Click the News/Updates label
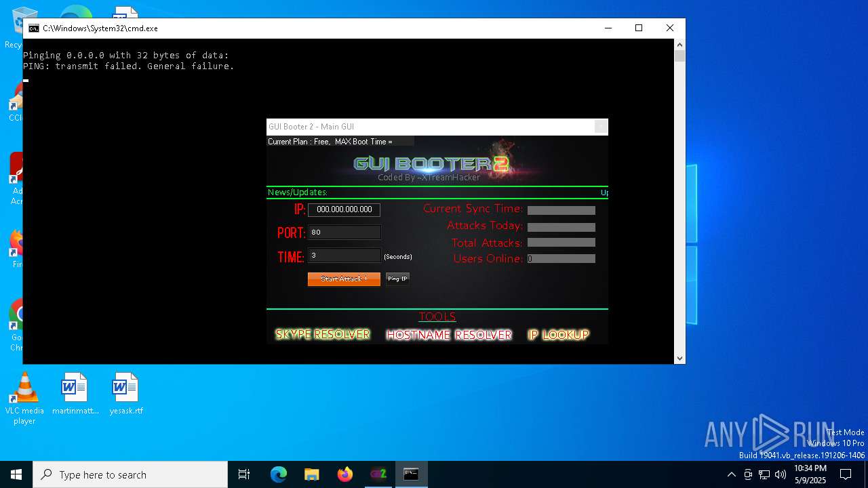 pyautogui.click(x=298, y=192)
